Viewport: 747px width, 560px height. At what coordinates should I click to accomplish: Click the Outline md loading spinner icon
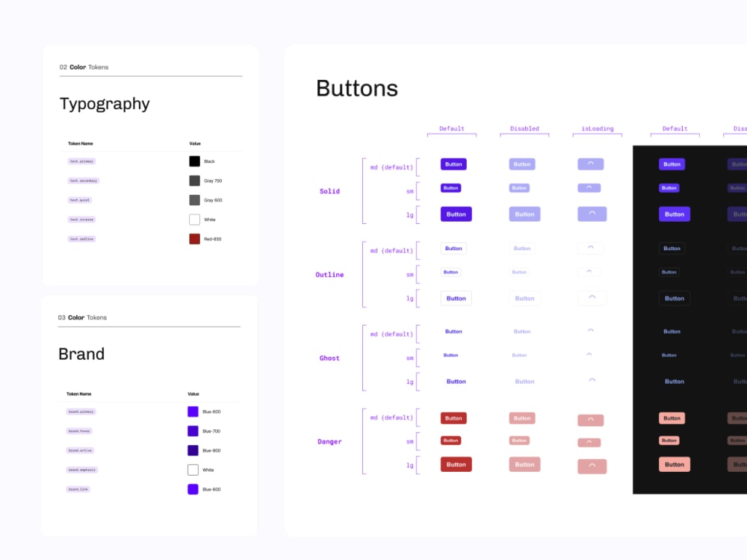590,248
